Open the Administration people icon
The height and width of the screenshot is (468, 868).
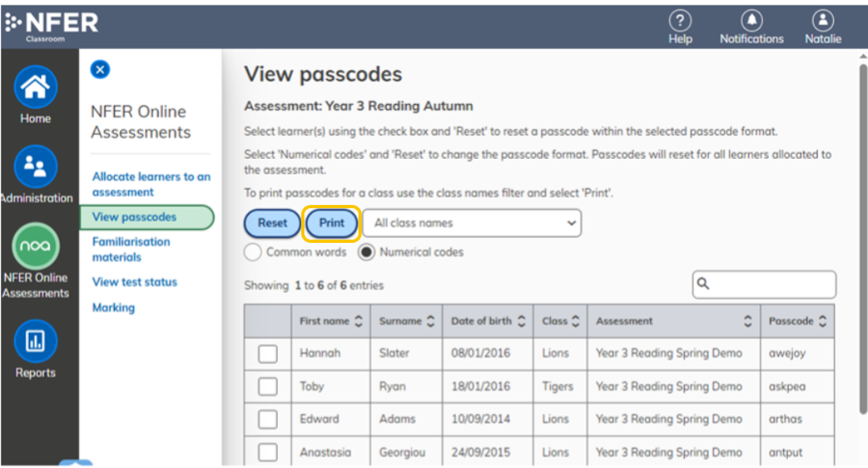(36, 166)
